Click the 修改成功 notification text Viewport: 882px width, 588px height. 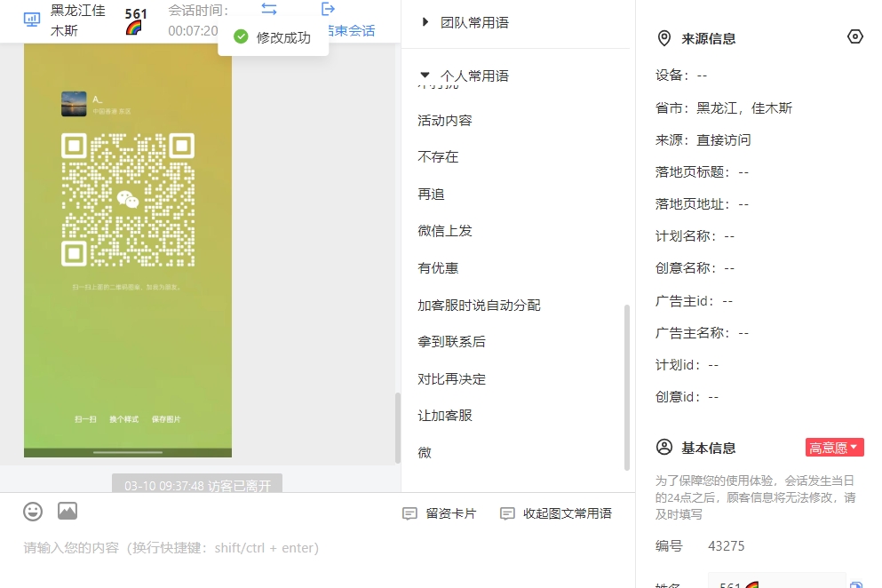283,37
